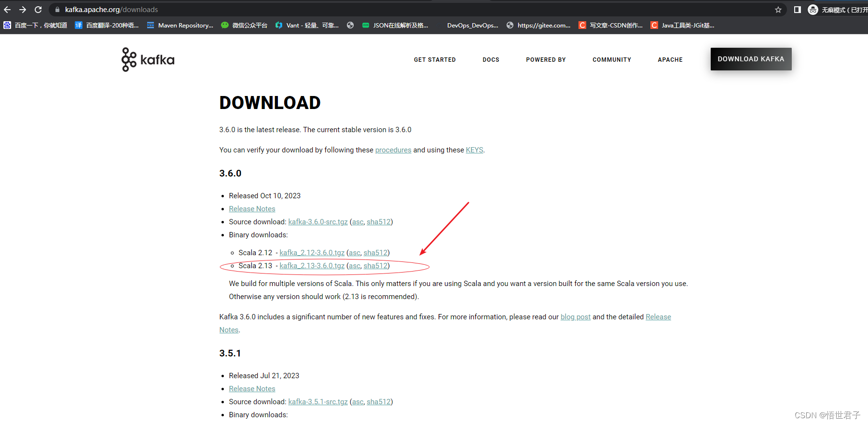Open the DOCS menu
This screenshot has width=868, height=424.
tap(491, 60)
